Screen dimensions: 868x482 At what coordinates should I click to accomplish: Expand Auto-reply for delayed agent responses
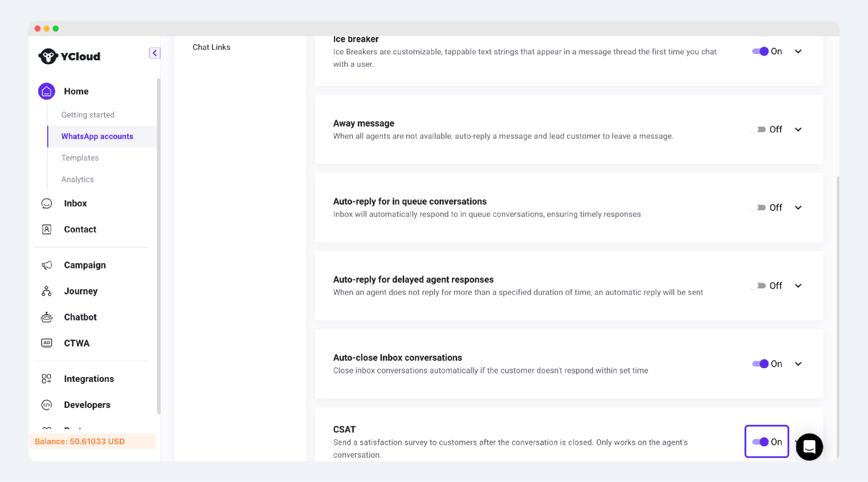click(798, 286)
